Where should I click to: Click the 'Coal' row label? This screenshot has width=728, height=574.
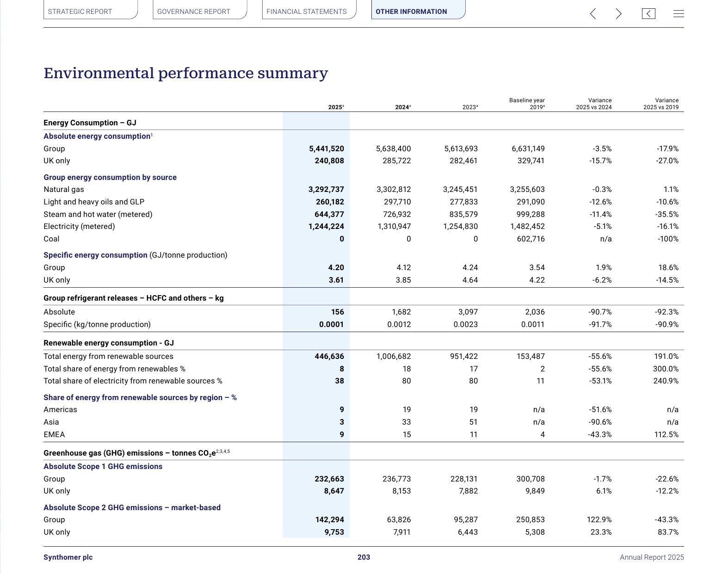point(51,239)
